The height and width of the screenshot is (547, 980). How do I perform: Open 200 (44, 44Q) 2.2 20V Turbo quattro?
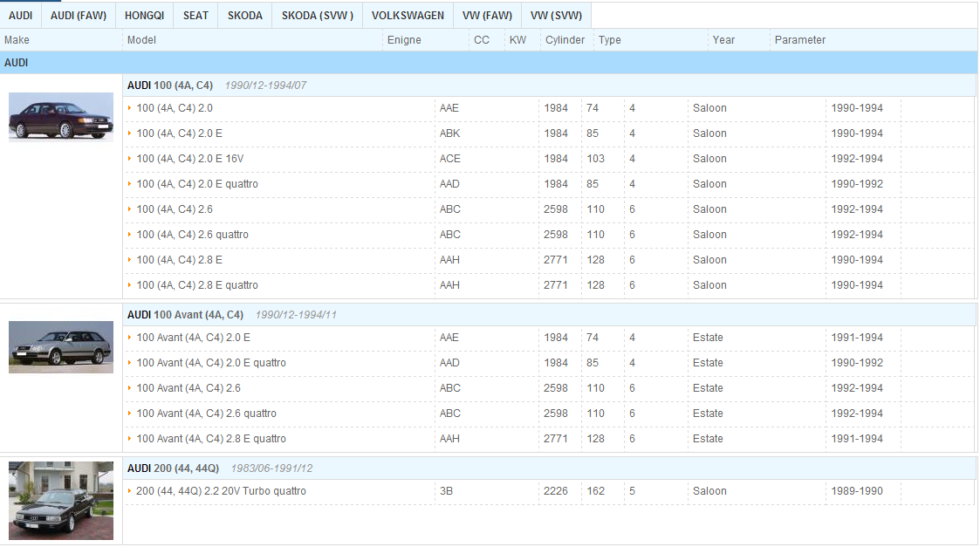(222, 491)
